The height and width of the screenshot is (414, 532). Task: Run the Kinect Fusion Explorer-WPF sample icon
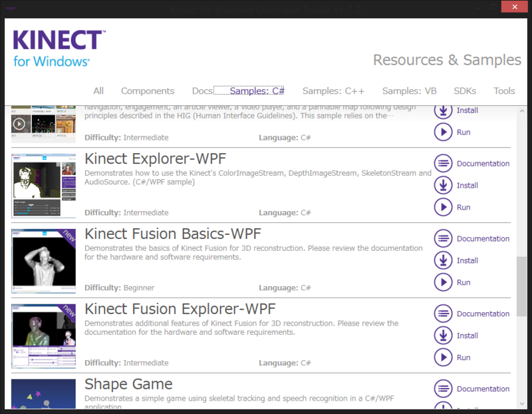[x=443, y=357]
